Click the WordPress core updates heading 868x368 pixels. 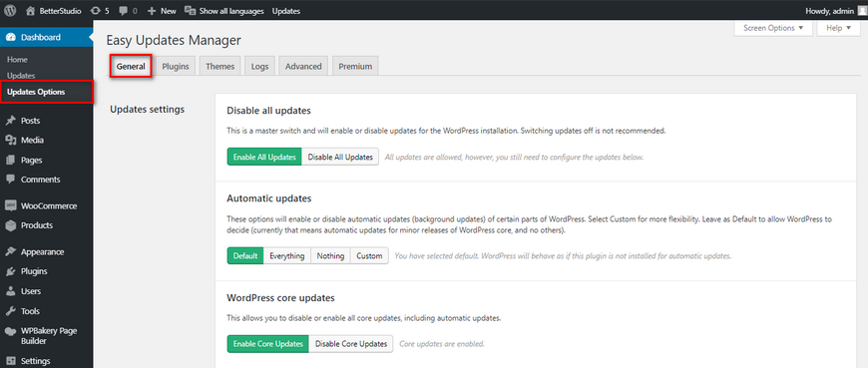pyautogui.click(x=280, y=298)
